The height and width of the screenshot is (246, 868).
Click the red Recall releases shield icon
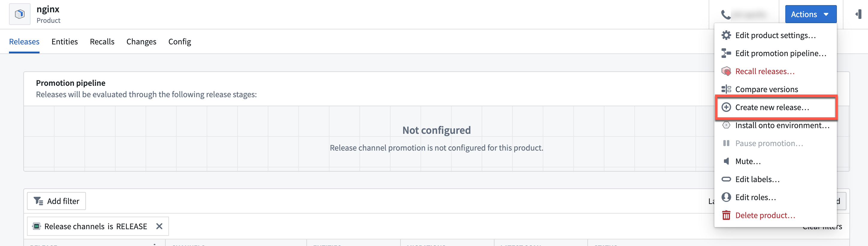point(726,71)
